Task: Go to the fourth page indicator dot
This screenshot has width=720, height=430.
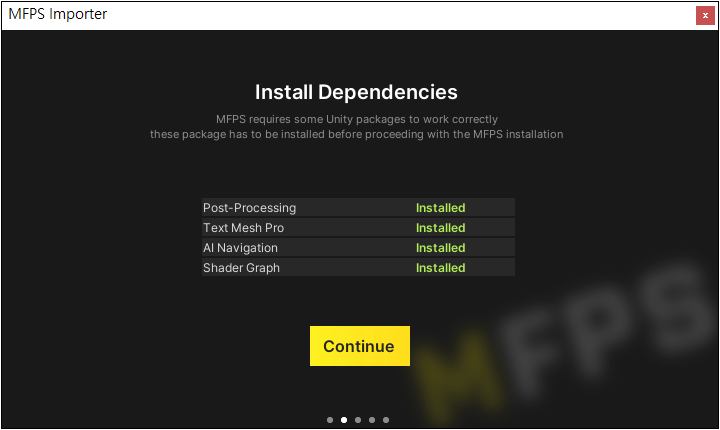Action: pyautogui.click(x=372, y=420)
